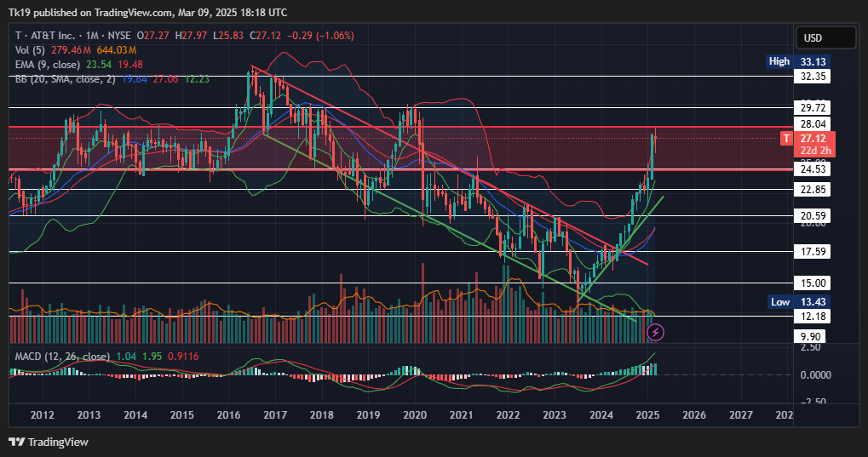Click the 2022 time axis label
This screenshot has height=457, width=868.
pos(508,415)
